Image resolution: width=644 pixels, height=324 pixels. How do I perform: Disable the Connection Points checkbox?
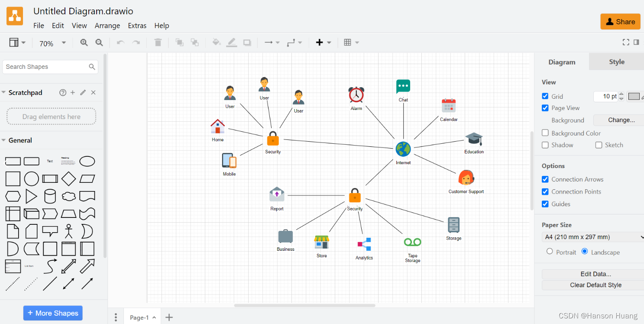pos(545,191)
